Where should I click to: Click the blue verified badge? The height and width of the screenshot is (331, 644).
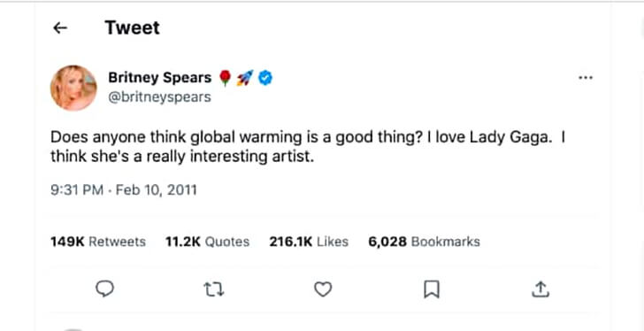point(265,78)
